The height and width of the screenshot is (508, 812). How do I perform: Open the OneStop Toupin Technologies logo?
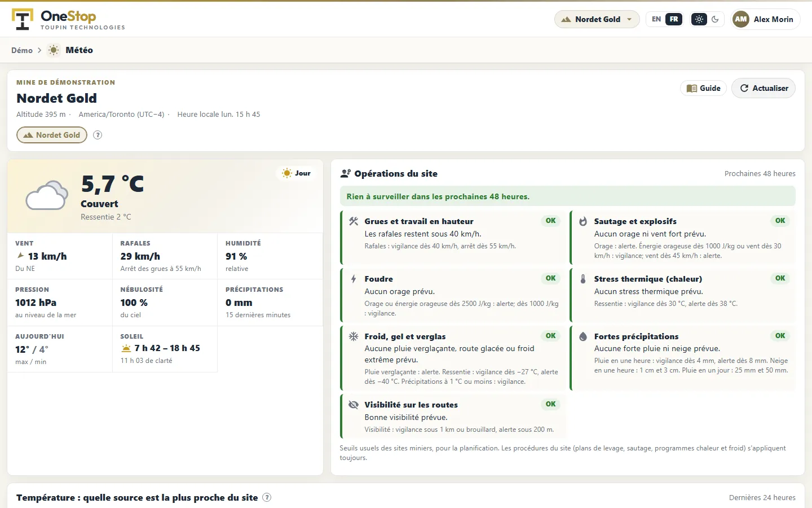point(68,19)
